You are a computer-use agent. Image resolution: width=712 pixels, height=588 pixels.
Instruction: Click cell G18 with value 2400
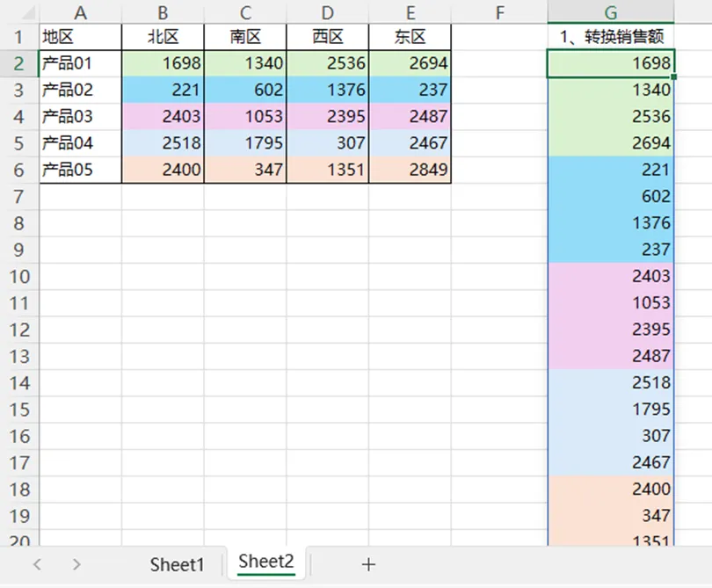pyautogui.click(x=611, y=490)
